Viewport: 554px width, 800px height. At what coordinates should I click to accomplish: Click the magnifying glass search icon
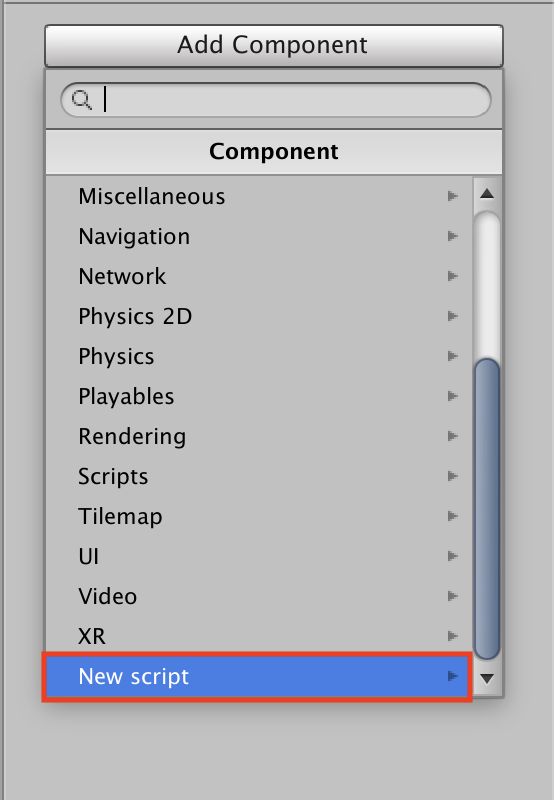click(82, 99)
